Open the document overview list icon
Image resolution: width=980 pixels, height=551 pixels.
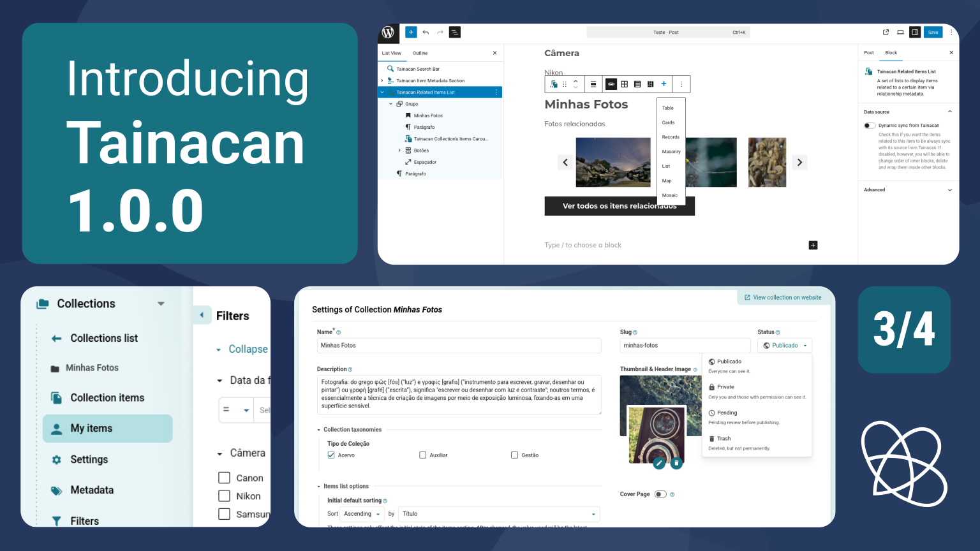click(454, 32)
